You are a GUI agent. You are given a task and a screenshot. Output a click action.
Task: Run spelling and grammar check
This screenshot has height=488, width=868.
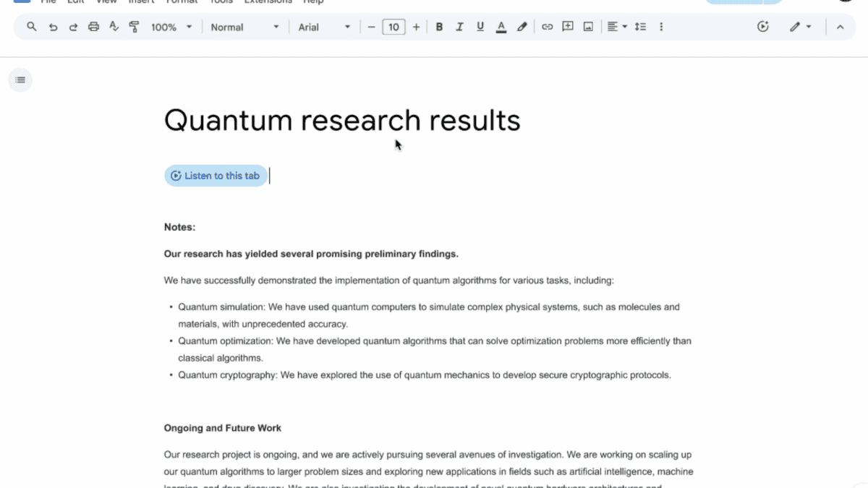click(114, 27)
